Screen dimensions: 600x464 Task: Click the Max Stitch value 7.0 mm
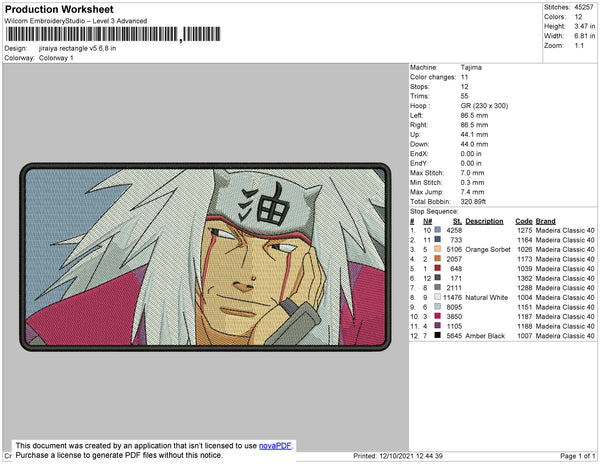tap(472, 173)
